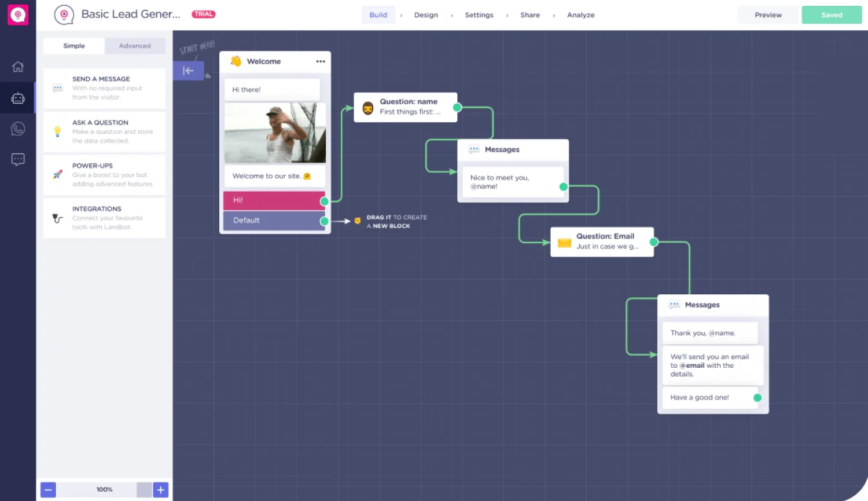Click the start arrow block icon

(188, 71)
